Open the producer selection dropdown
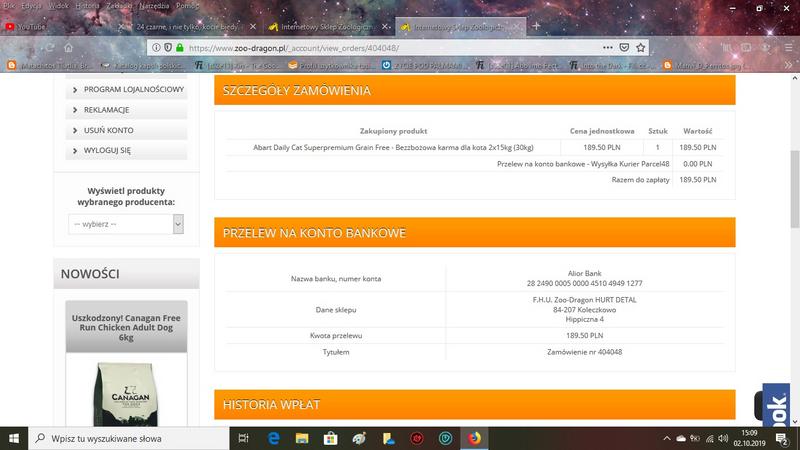This screenshot has width=800, height=450. pos(126,224)
